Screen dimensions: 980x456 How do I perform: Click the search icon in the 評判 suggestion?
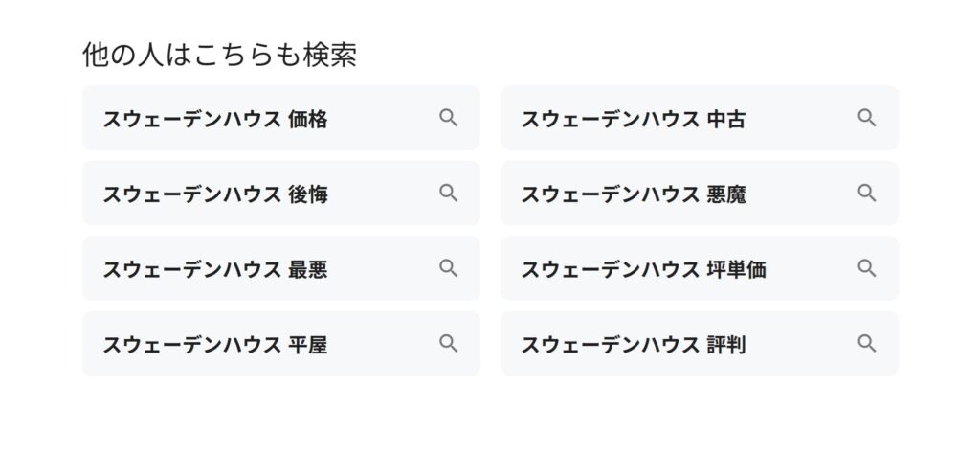(866, 343)
